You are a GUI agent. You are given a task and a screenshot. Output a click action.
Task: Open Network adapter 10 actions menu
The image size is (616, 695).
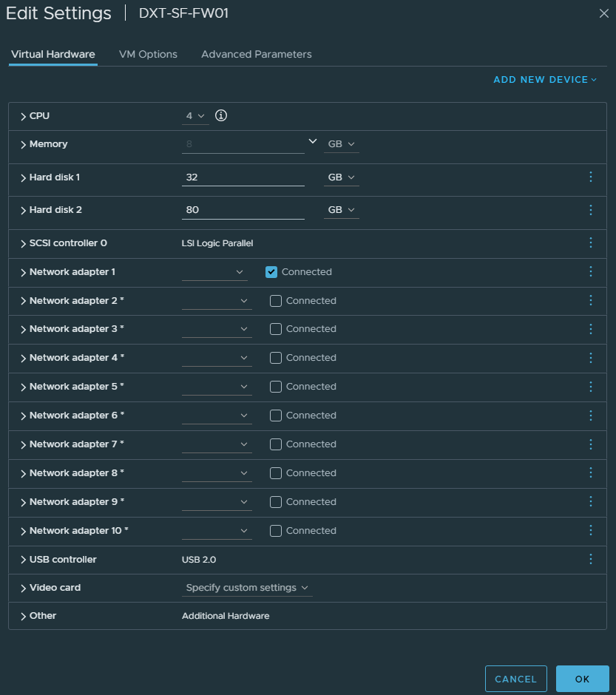click(590, 531)
